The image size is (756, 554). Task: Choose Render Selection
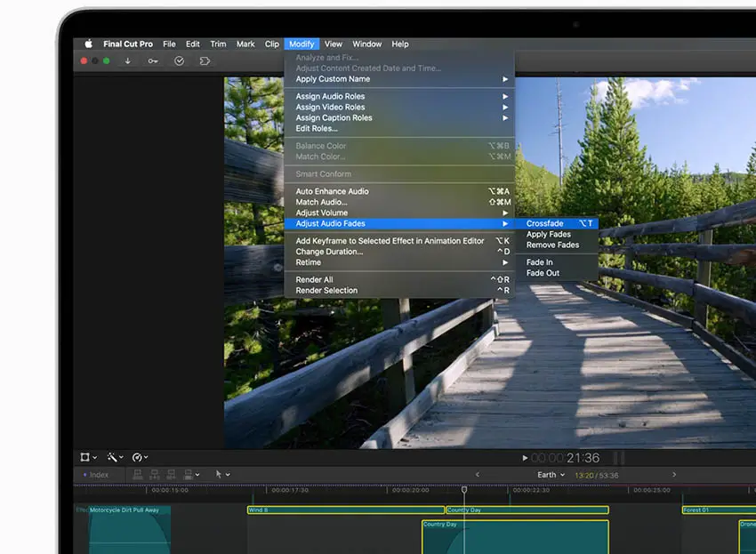tap(399, 290)
